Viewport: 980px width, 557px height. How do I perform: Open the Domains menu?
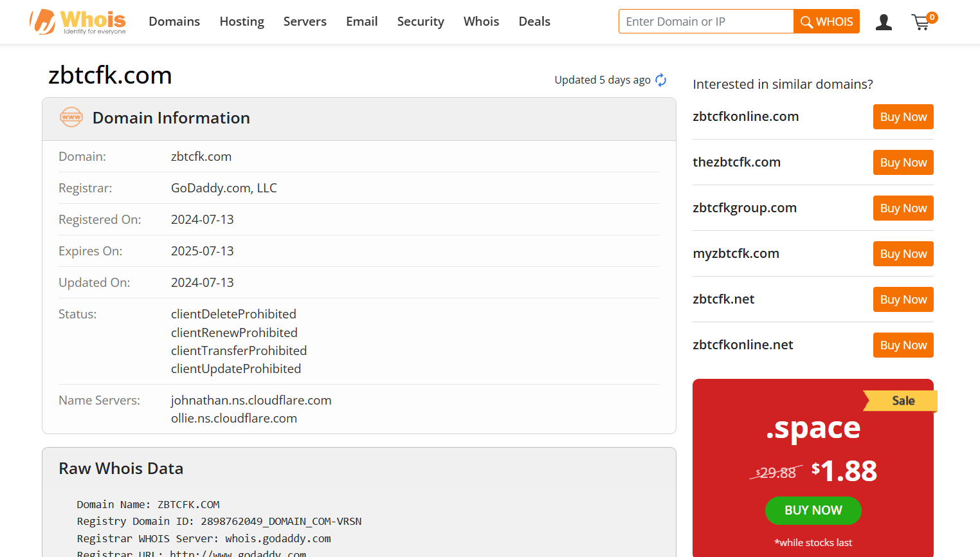(x=174, y=21)
